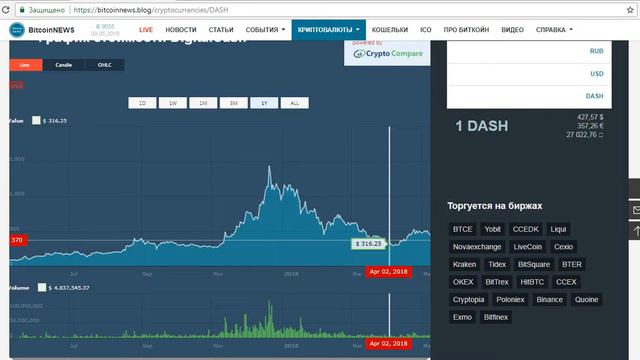This screenshot has height=360, width=640.
Task: Open the ICO menu item
Action: (425, 30)
